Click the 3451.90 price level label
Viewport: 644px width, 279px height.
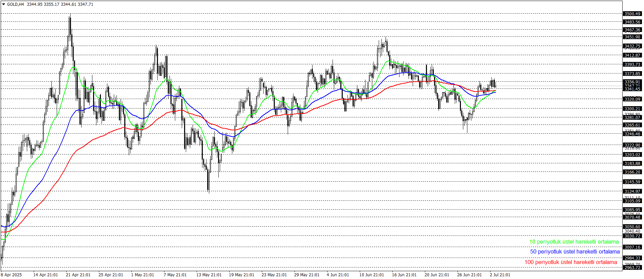632,37
